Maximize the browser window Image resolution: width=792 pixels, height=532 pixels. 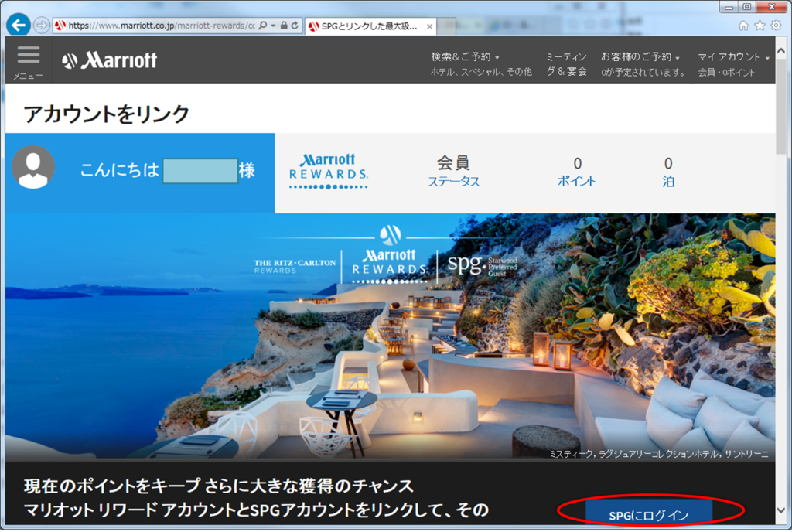(x=746, y=7)
